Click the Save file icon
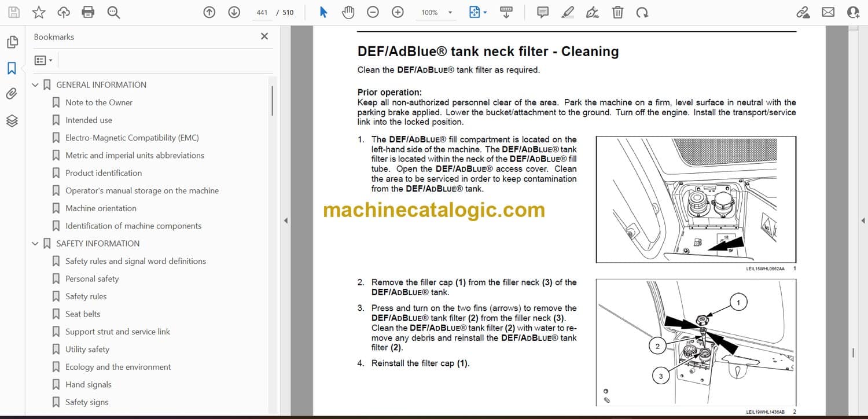This screenshot has height=419, width=868. click(x=14, y=12)
